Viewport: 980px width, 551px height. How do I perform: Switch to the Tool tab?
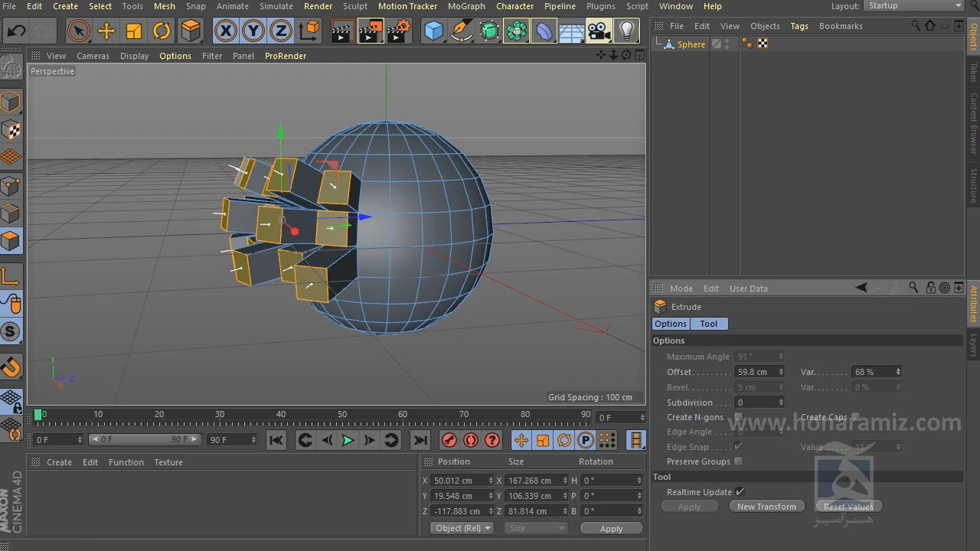(709, 324)
